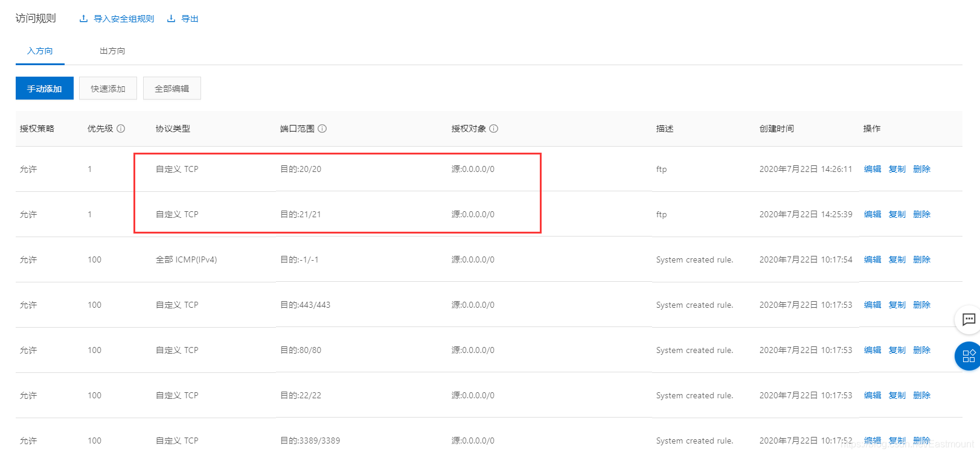The image size is (980, 455).
Task: Click the 全部编辑 button
Action: [172, 88]
